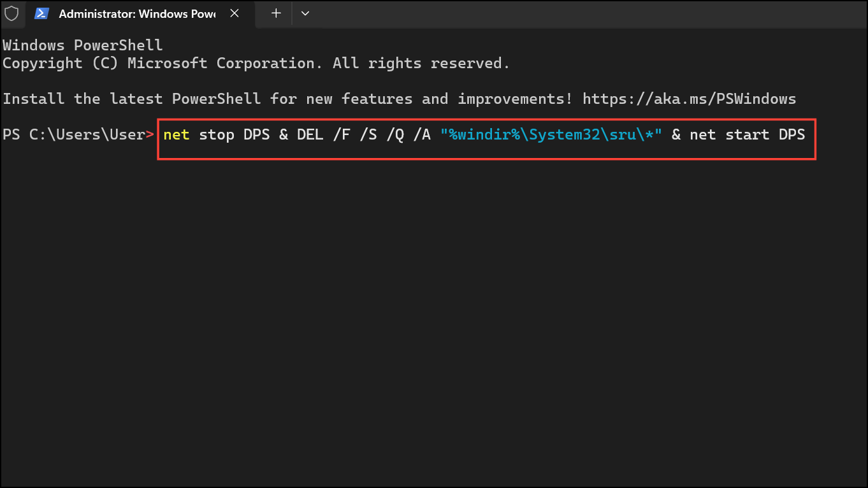Click the /A flag before the path

click(422, 135)
